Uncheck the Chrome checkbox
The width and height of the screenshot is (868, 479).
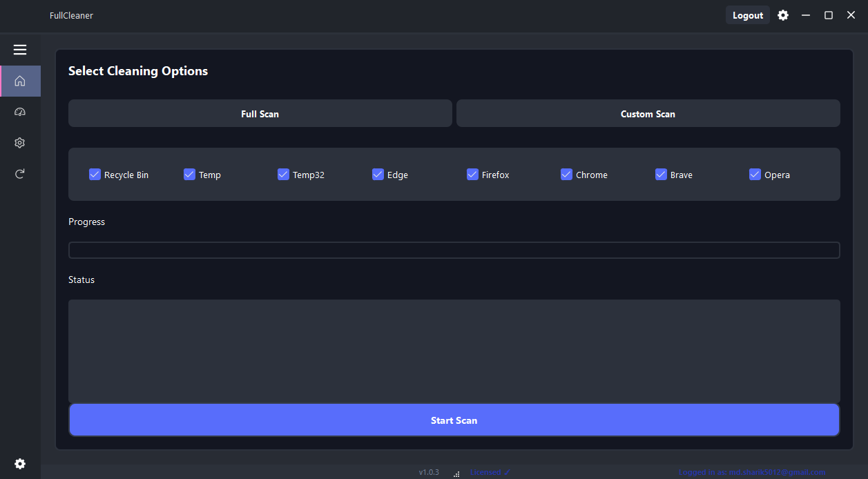[566, 175]
